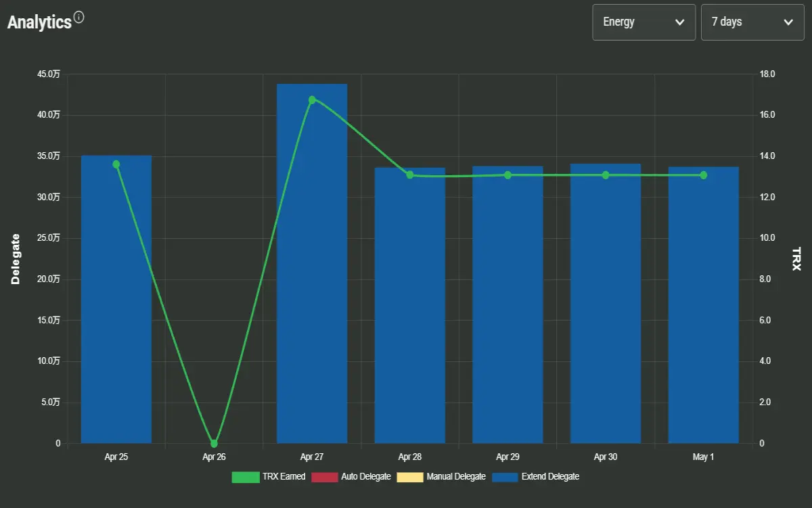Click the Apr 29 green line point

(x=507, y=175)
